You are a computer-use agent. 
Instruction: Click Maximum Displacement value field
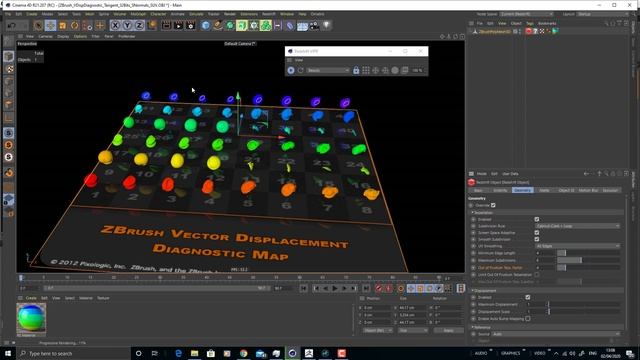tap(536, 304)
